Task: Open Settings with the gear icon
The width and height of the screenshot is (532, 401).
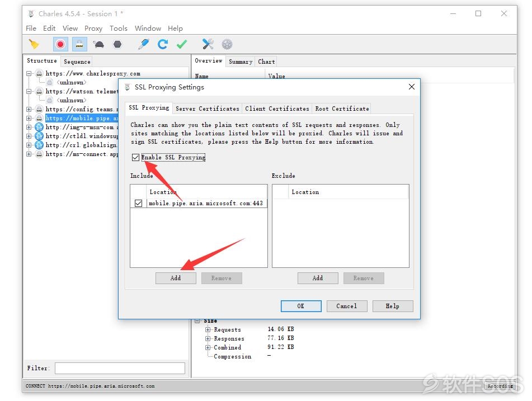Action: [x=227, y=44]
